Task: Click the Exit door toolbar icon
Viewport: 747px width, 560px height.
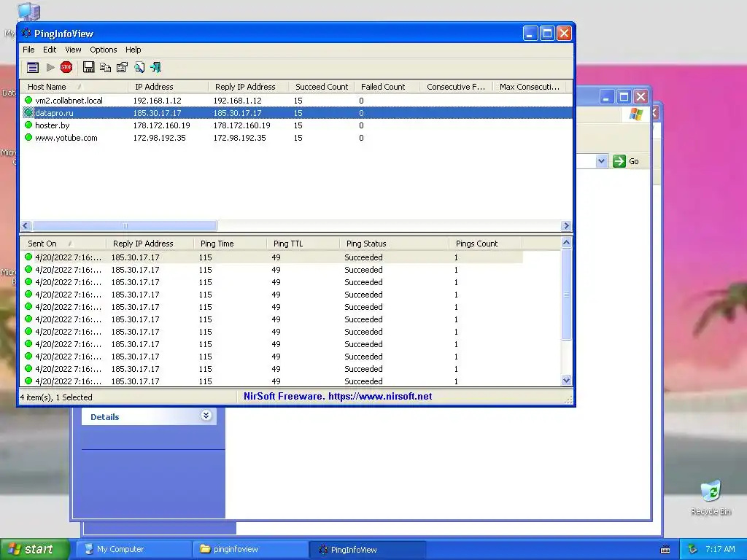Action: 156,68
